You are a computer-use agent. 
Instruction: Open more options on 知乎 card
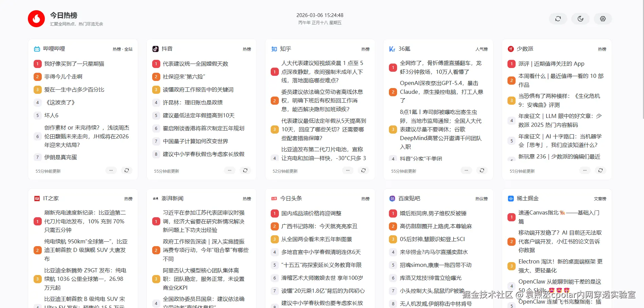coord(348,170)
